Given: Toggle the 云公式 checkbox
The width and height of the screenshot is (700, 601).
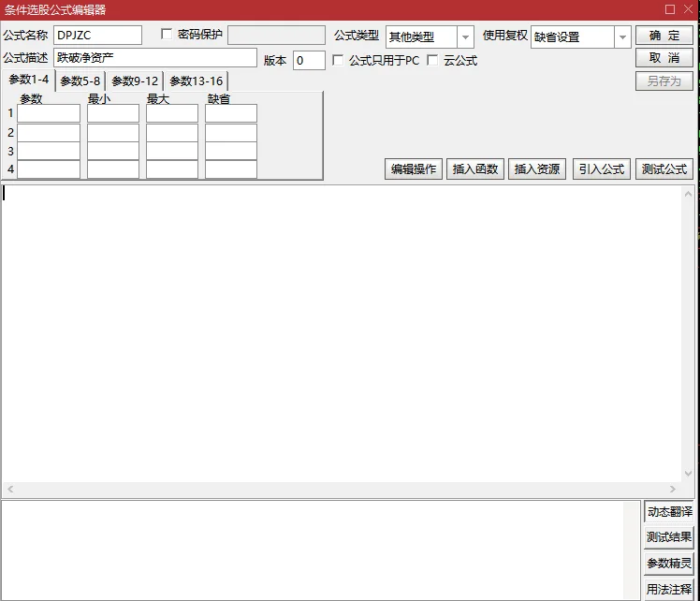Looking at the screenshot, I should click(x=432, y=60).
